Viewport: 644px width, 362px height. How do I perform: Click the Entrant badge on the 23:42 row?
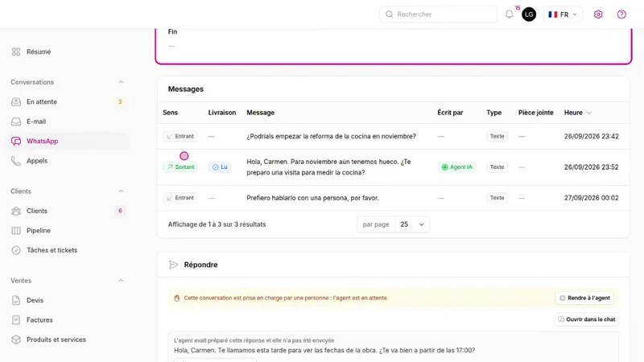pyautogui.click(x=180, y=136)
